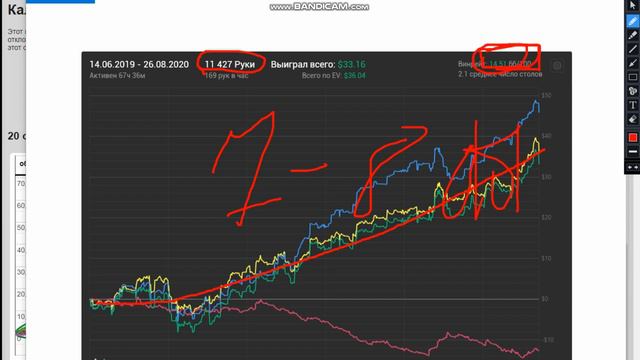
Task: Select the rectangle shape tool
Action: point(633,77)
